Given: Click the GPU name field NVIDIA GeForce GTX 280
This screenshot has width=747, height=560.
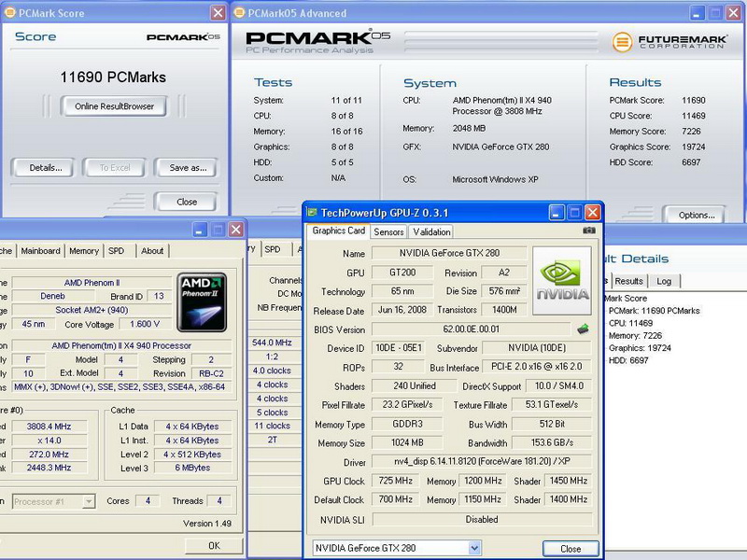Looking at the screenshot, I should coord(449,253).
